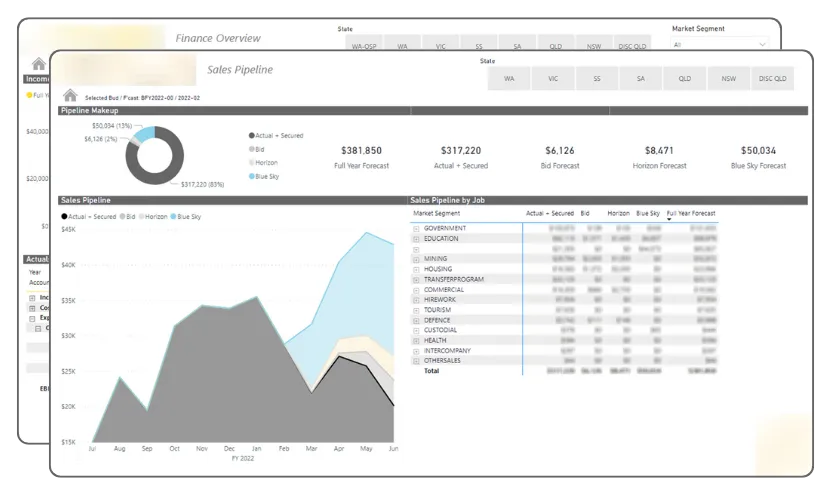Expand the unnamed row below EDUCATION
The height and width of the screenshot is (495, 831).
417,250
